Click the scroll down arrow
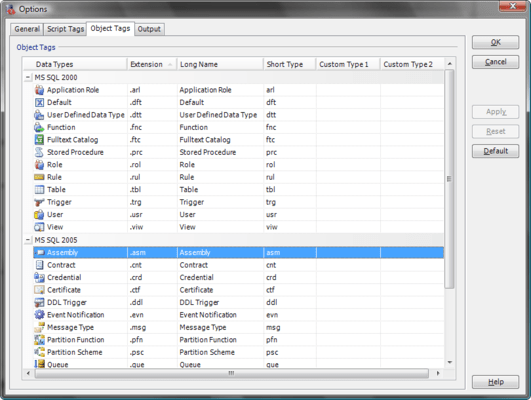This screenshot has height=400, width=531. [x=450, y=362]
